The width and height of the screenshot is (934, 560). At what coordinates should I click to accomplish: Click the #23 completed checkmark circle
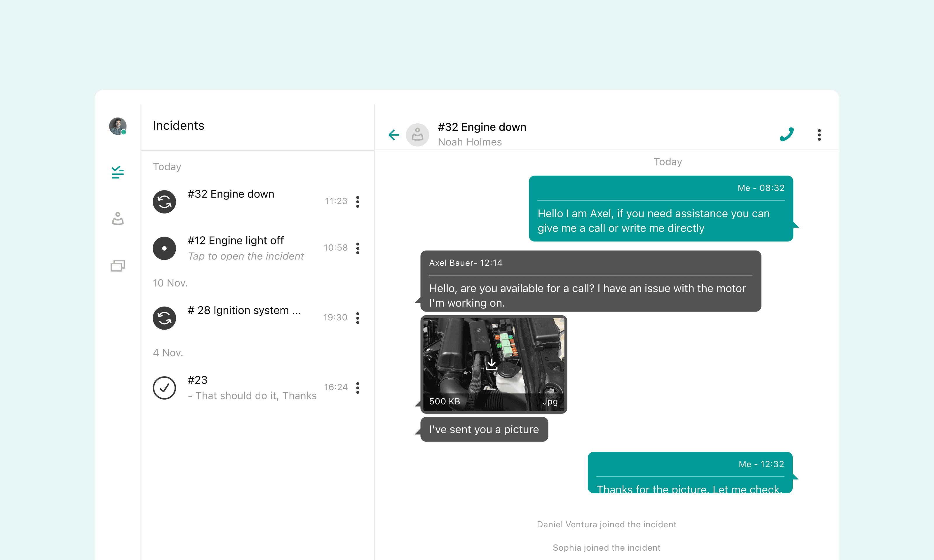coord(164,388)
